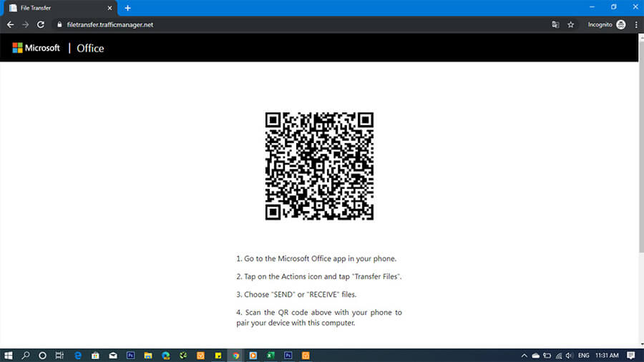644x362 pixels.
Task: Show hidden system tray icons
Action: click(x=525, y=355)
